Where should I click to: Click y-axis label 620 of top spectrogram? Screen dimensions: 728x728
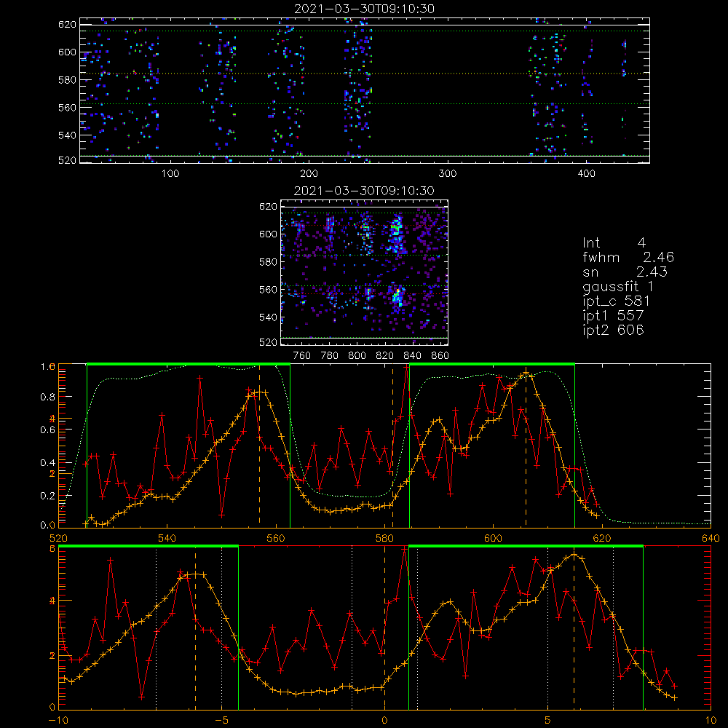[67, 25]
